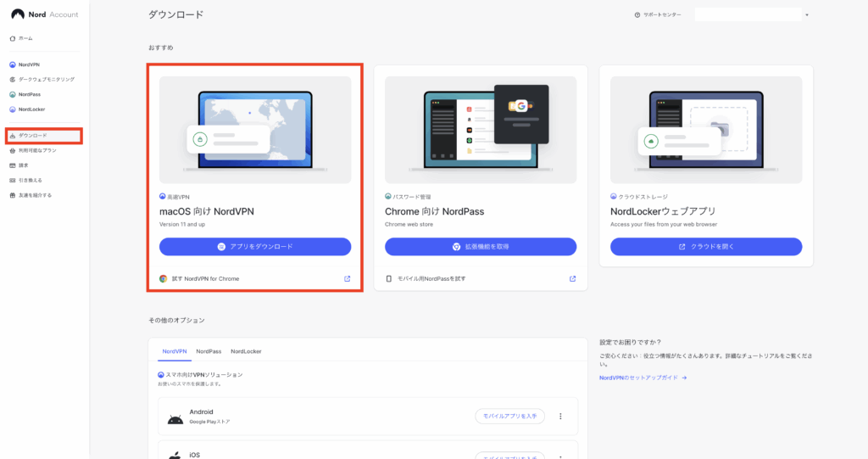This screenshot has width=868, height=459.
Task: Open モバイル用NordPassを試す link
Action: [x=431, y=279]
